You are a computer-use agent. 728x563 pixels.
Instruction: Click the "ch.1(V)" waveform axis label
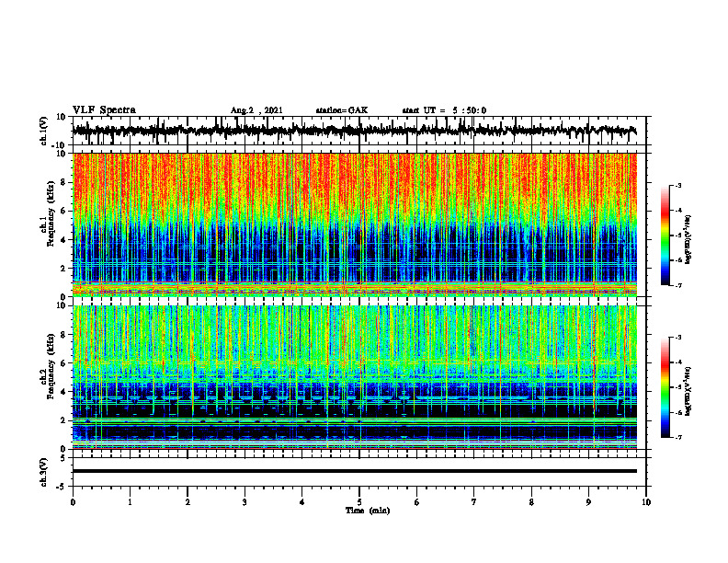coord(44,131)
